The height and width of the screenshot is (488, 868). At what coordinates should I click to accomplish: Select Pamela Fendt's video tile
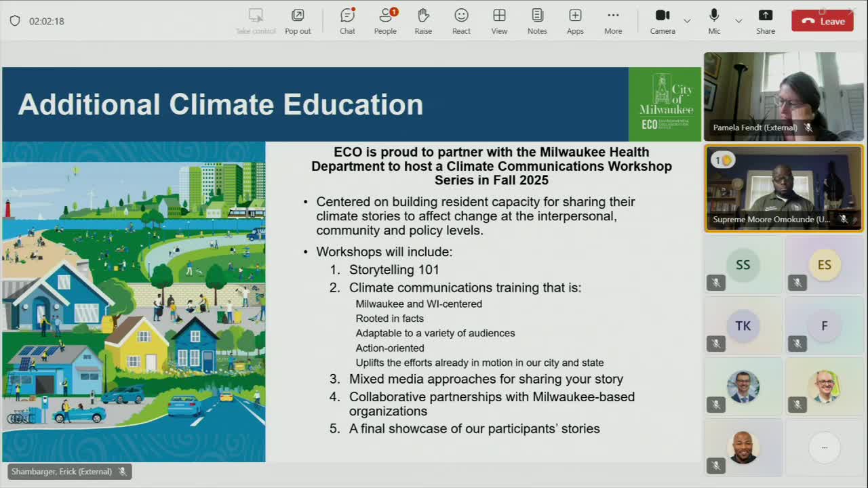[x=784, y=96]
